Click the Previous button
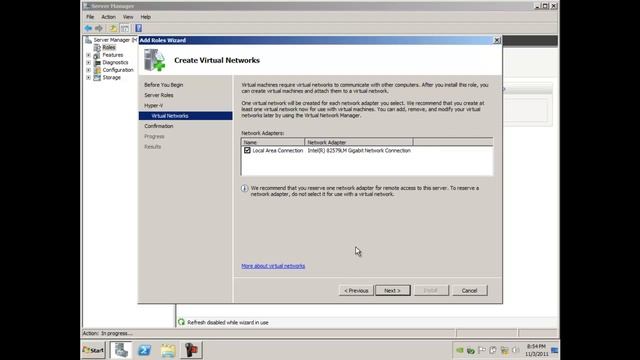Screen dimensions: 640x360 coord(356,291)
